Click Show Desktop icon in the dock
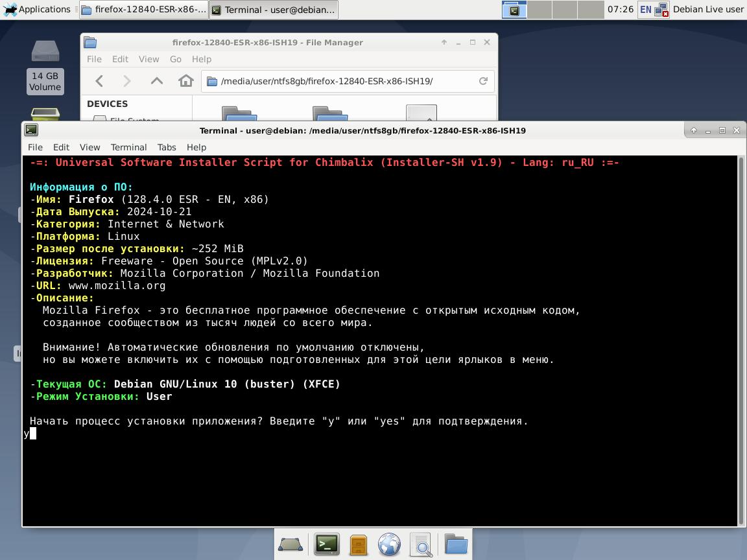 [x=290, y=544]
